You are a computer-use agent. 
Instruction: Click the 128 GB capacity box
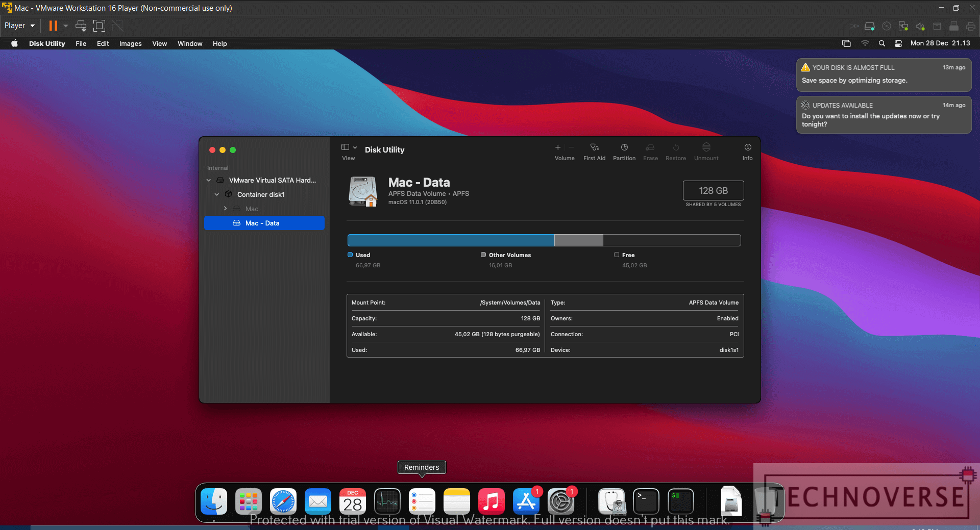pyautogui.click(x=713, y=190)
